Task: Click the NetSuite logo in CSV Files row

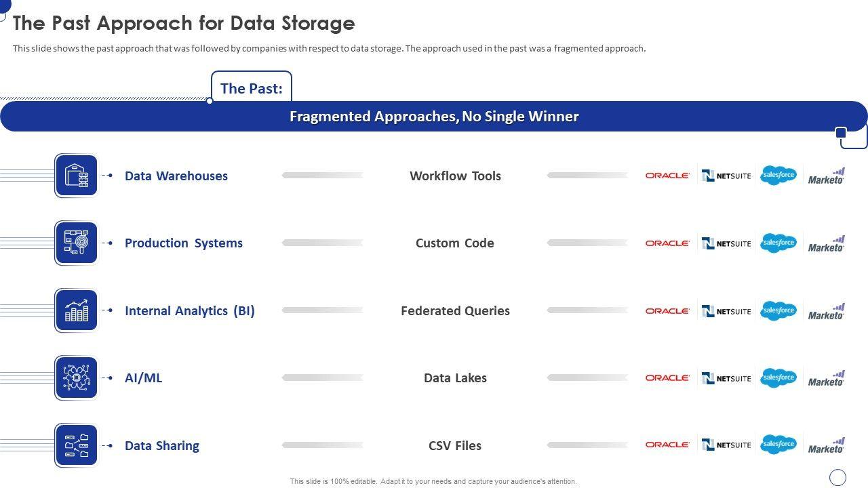Action: pos(726,445)
